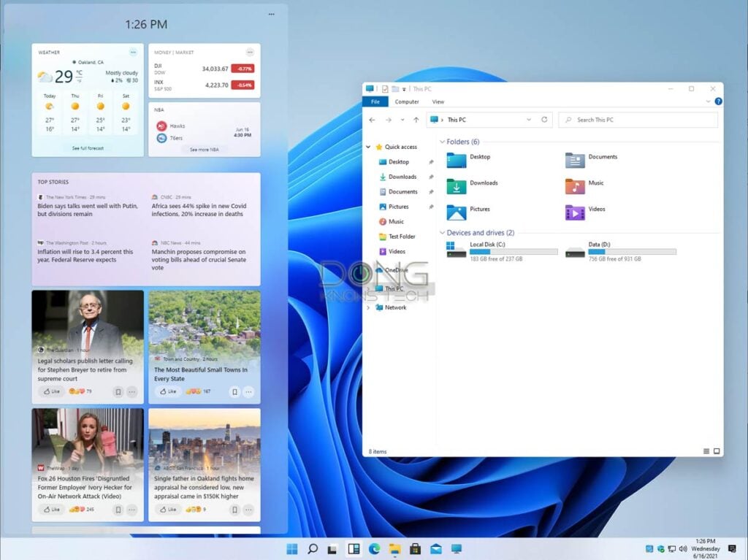Click the taskbar clock and date
This screenshot has height=560, width=748.
pos(706,548)
